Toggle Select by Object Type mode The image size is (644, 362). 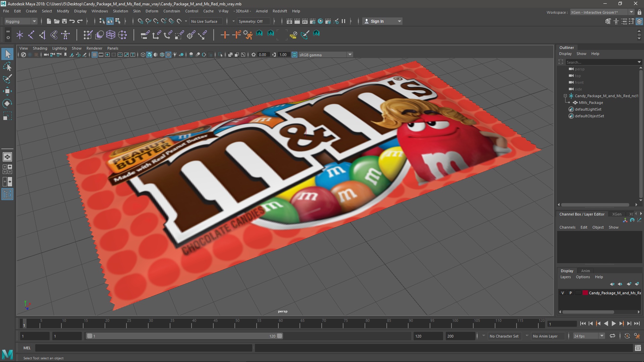[x=110, y=21]
